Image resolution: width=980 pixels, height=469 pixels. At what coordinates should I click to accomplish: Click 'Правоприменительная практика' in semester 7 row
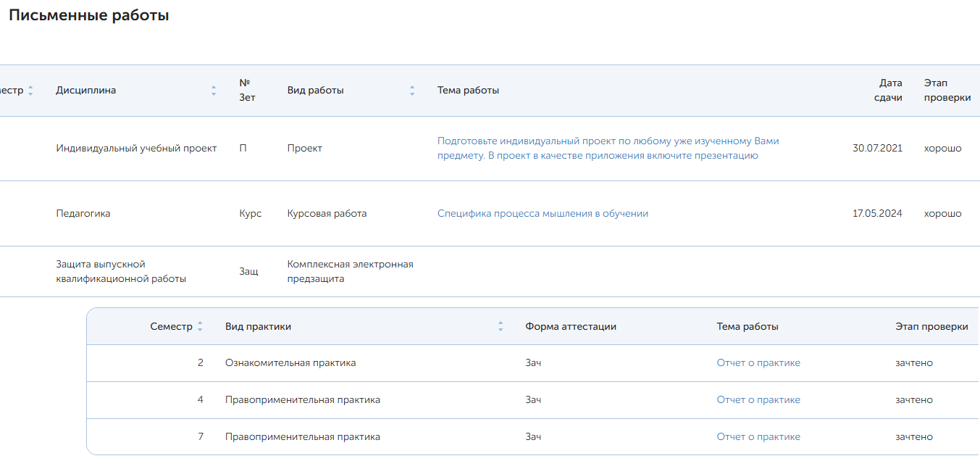pos(303,437)
